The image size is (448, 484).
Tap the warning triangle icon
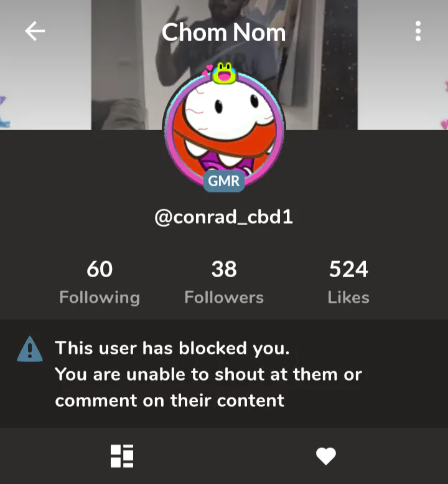pyautogui.click(x=30, y=349)
